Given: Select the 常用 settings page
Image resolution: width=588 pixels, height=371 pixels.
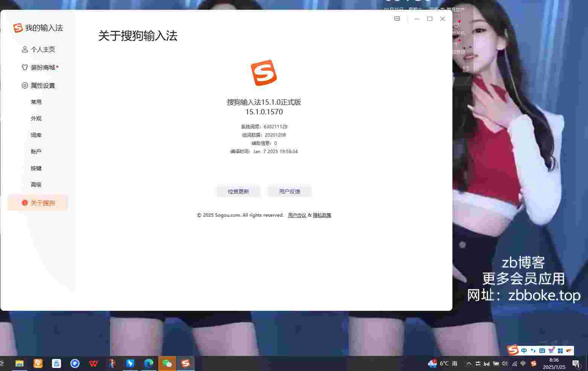Looking at the screenshot, I should pos(36,102).
